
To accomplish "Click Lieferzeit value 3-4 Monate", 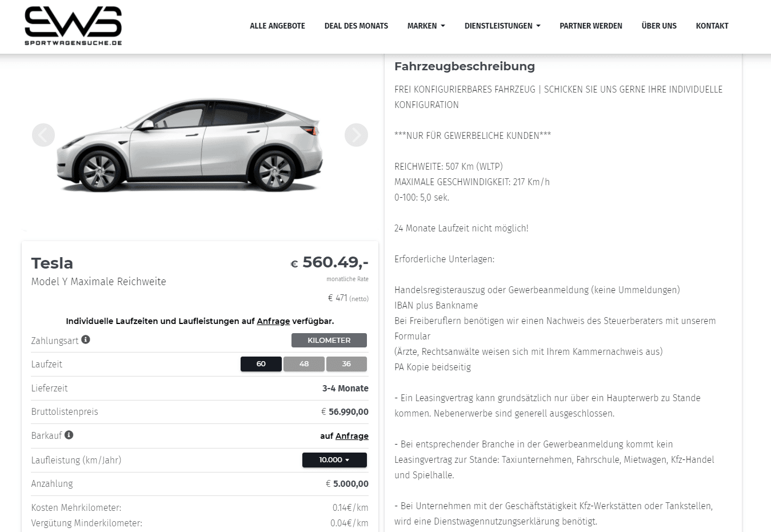I will [x=345, y=388].
